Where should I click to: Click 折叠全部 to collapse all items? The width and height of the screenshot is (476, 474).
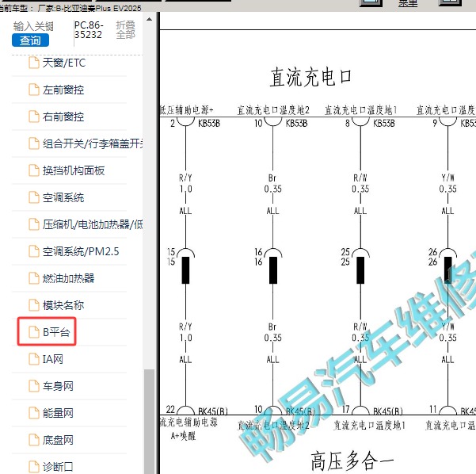(125, 30)
